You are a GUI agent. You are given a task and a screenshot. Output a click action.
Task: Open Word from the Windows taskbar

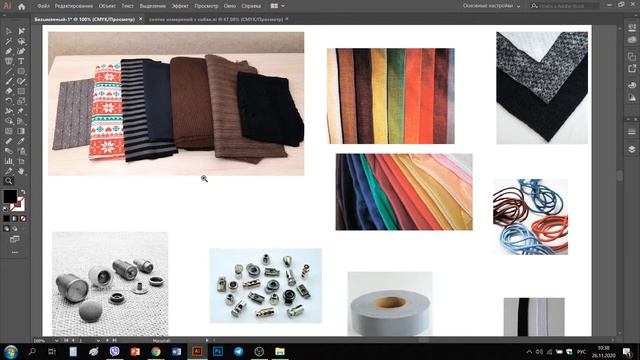pyautogui.click(x=176, y=351)
